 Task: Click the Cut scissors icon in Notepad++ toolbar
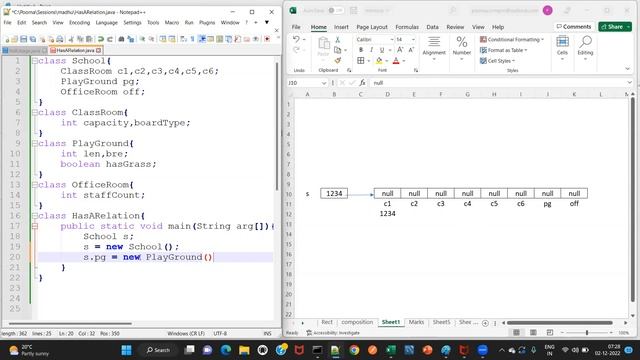(71, 39)
